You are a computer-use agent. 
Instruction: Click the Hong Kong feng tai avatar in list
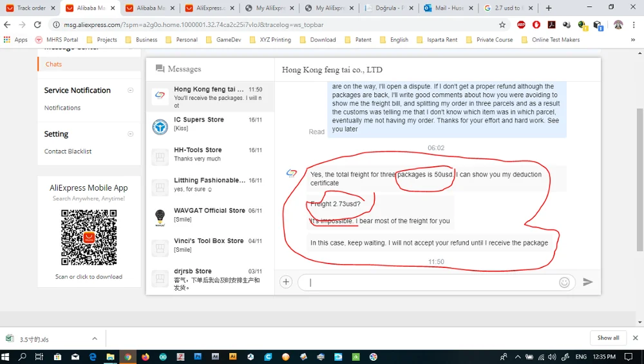pos(160,96)
